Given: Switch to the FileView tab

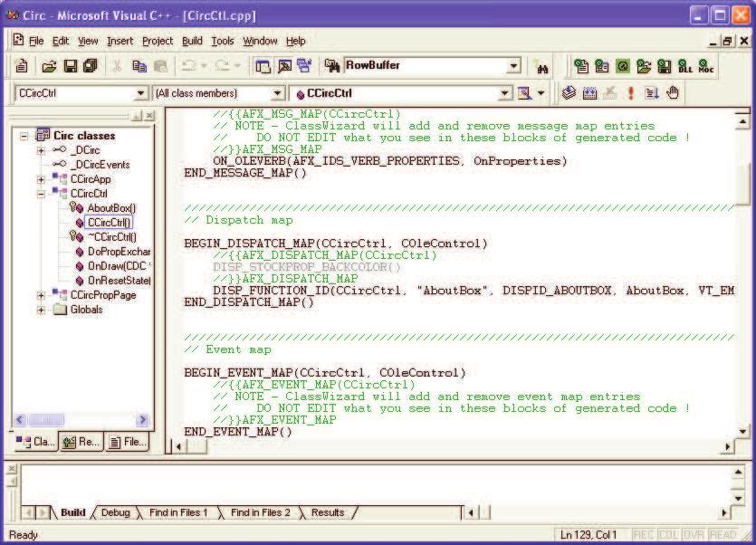Looking at the screenshot, I should tap(128, 441).
